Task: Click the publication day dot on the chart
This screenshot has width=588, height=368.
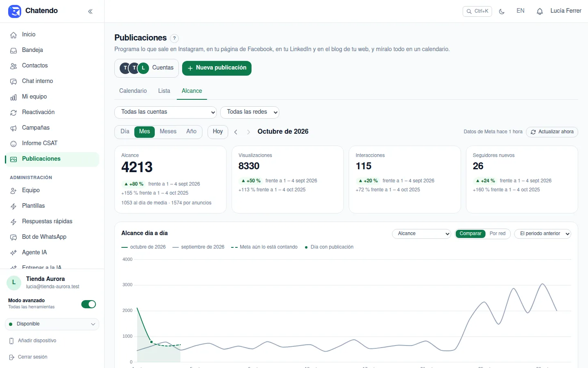Action: pyautogui.click(x=151, y=342)
